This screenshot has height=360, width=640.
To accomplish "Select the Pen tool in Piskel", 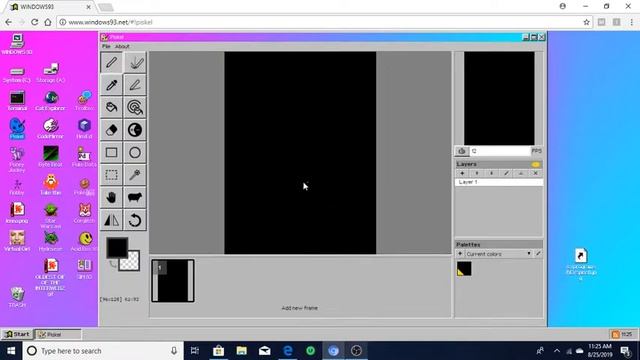I will [x=111, y=63].
